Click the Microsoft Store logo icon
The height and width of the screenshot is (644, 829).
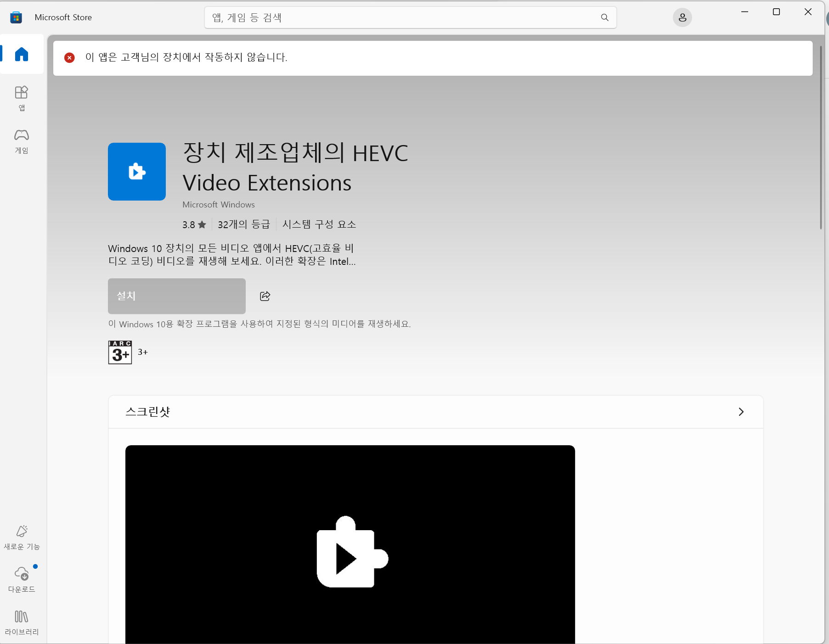pyautogui.click(x=16, y=17)
